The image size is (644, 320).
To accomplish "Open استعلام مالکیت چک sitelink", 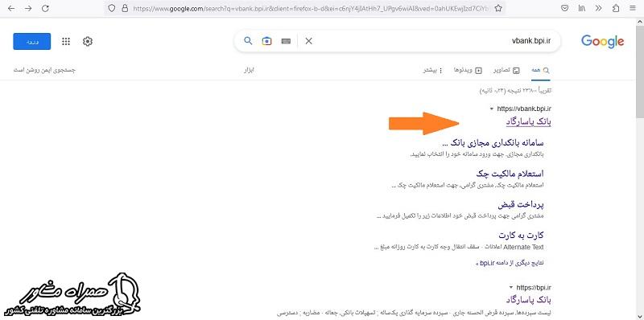I will (510, 174).
